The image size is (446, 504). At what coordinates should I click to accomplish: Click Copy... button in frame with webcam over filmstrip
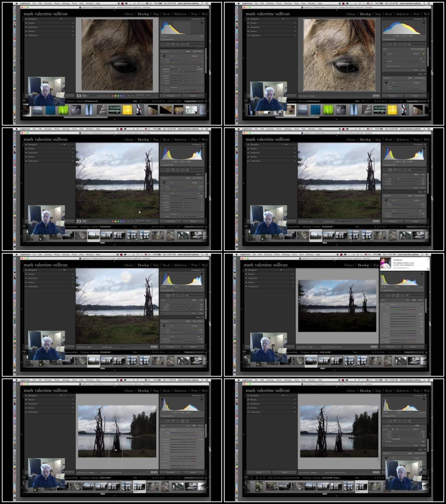click(259, 472)
